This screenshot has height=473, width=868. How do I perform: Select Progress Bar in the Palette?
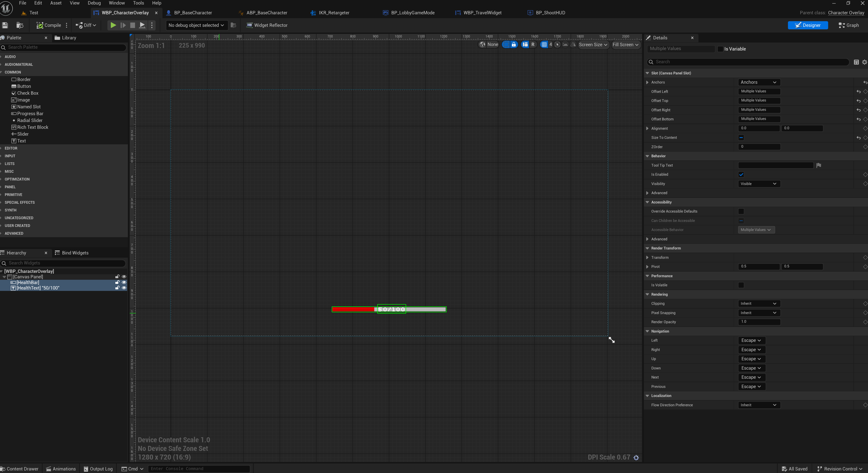coord(30,114)
